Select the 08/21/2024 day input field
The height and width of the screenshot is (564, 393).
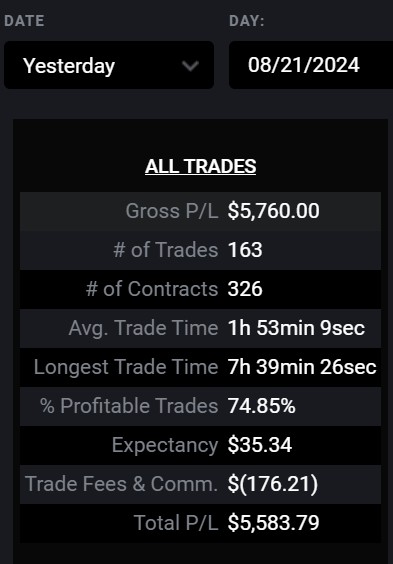pos(311,65)
